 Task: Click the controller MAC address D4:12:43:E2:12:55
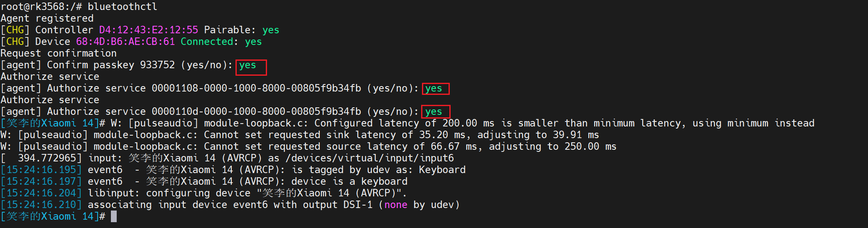(148, 30)
